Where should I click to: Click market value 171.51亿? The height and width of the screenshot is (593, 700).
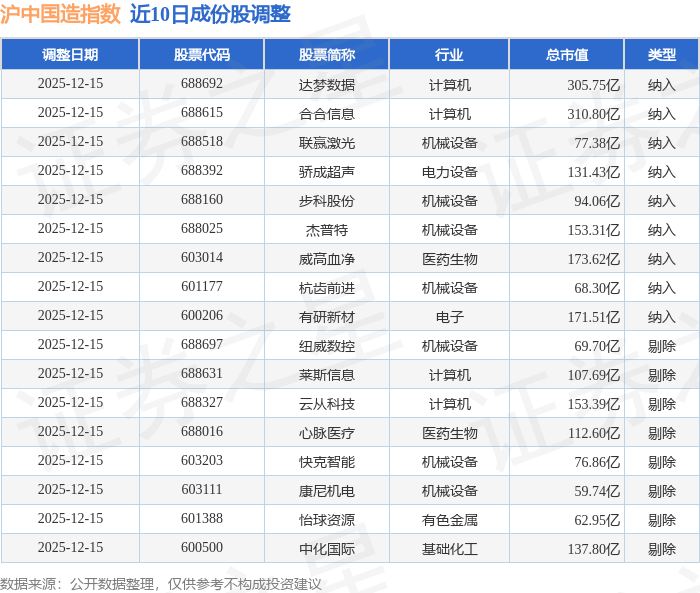click(x=593, y=317)
